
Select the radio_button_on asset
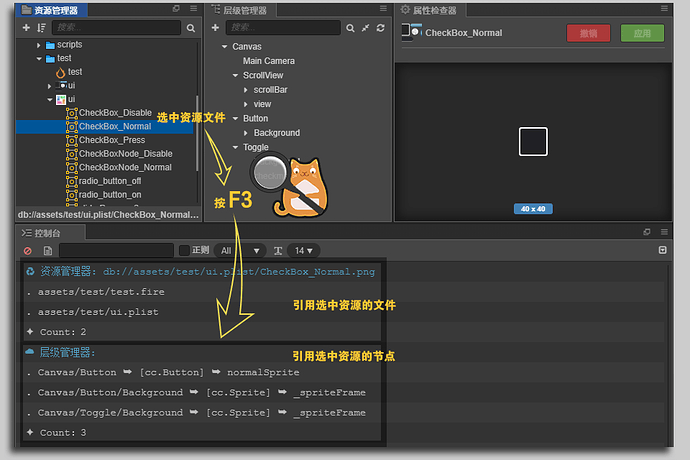[x=110, y=195]
